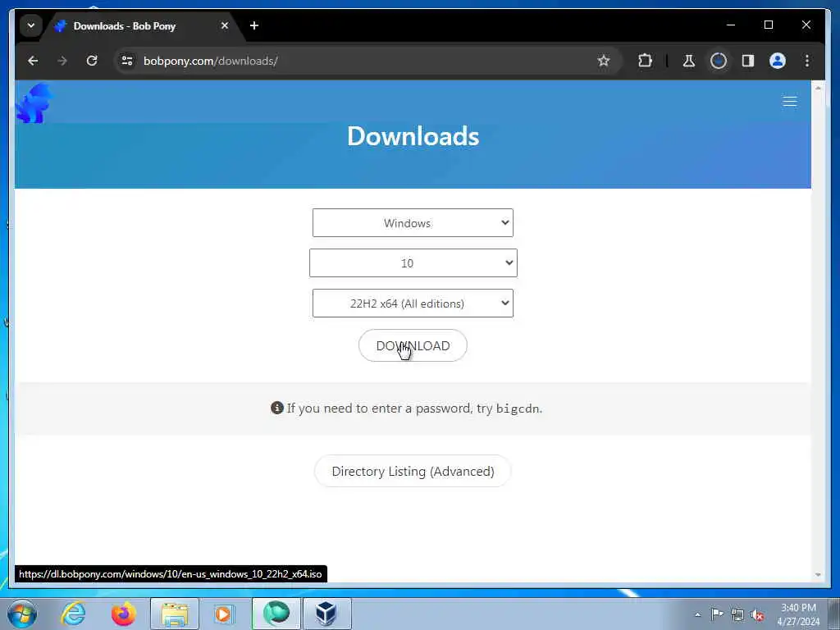The height and width of the screenshot is (630, 840).
Task: Reload the Bob Pony downloads page
Action: click(92, 61)
